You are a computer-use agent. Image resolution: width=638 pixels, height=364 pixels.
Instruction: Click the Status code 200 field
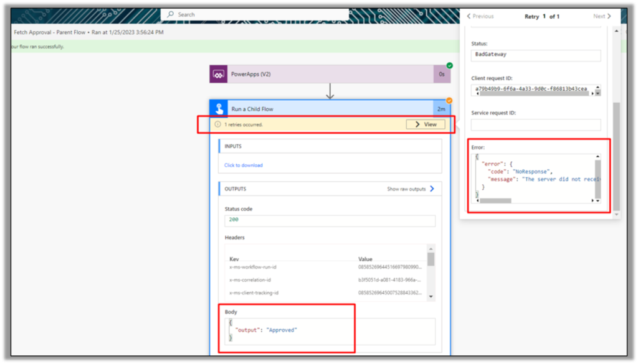330,220
